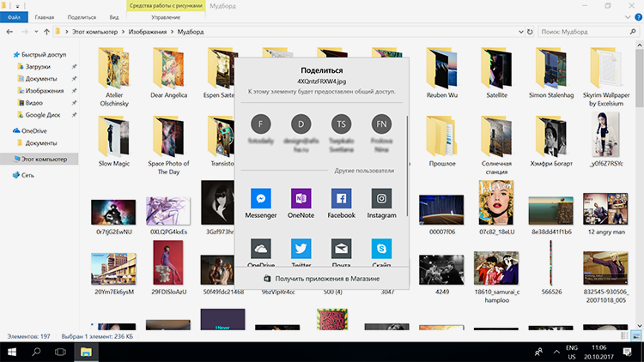This screenshot has height=362, width=644.
Task: Select Загрузки in navigation pane
Action: (38, 67)
